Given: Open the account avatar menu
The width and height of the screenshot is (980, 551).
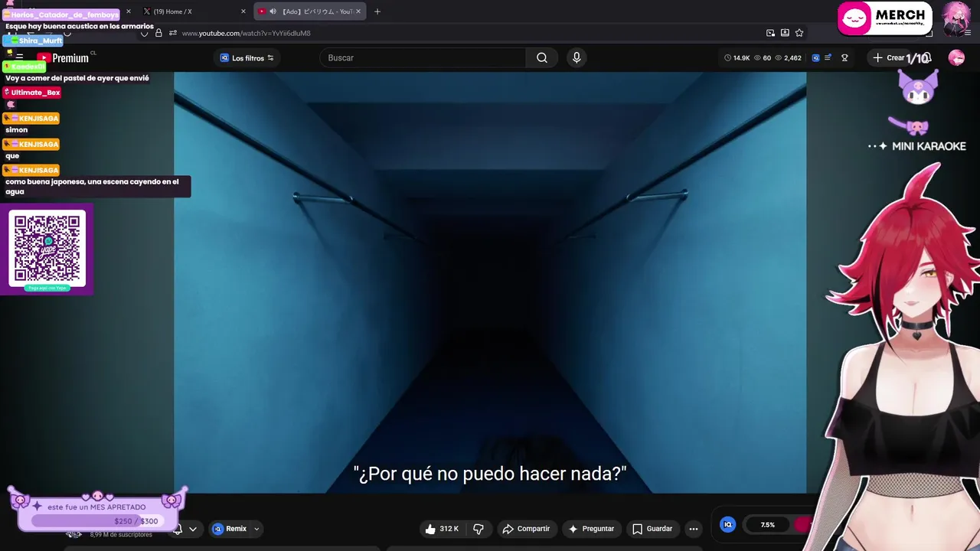Looking at the screenshot, I should point(956,58).
